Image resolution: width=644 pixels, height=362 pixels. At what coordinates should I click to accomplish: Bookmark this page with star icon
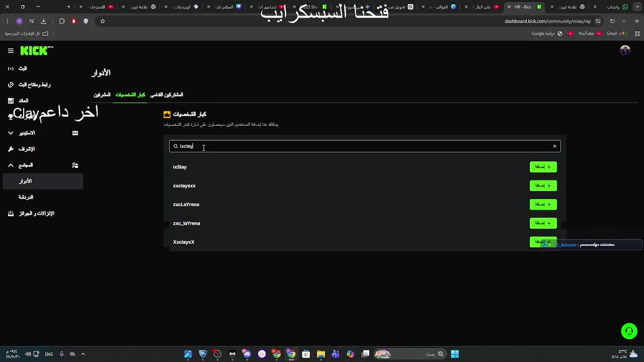[x=103, y=21]
